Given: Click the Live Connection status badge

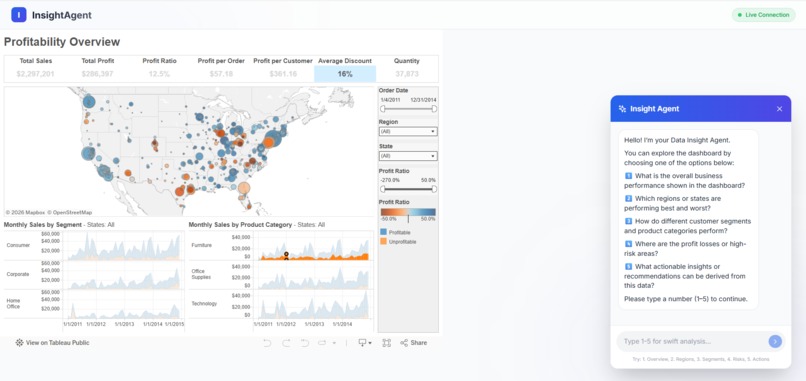Looking at the screenshot, I should point(763,15).
